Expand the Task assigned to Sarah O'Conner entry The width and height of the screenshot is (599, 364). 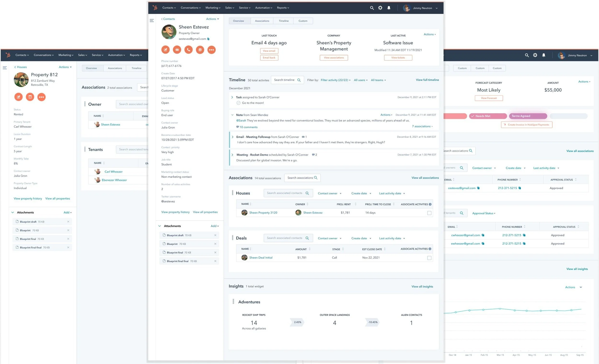(232, 97)
